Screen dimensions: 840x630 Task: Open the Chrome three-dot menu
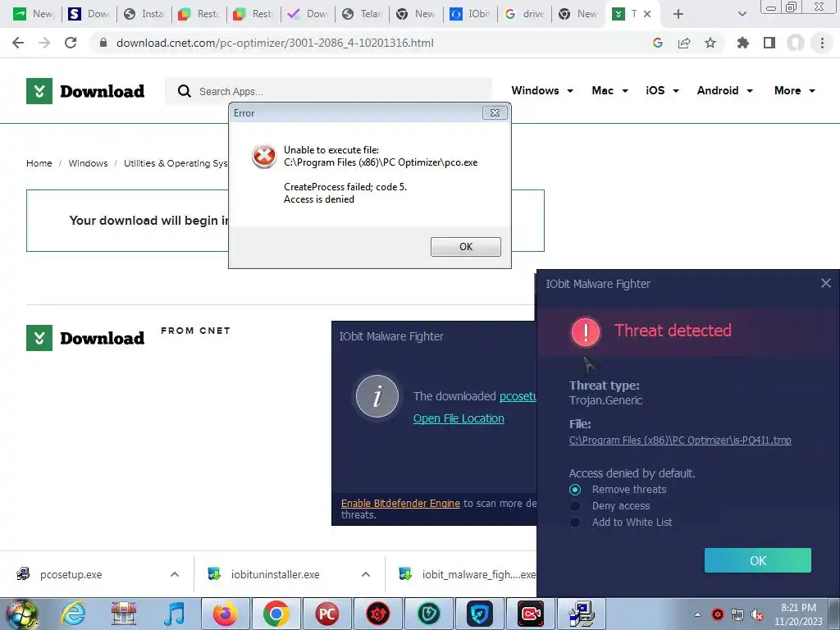click(x=822, y=43)
